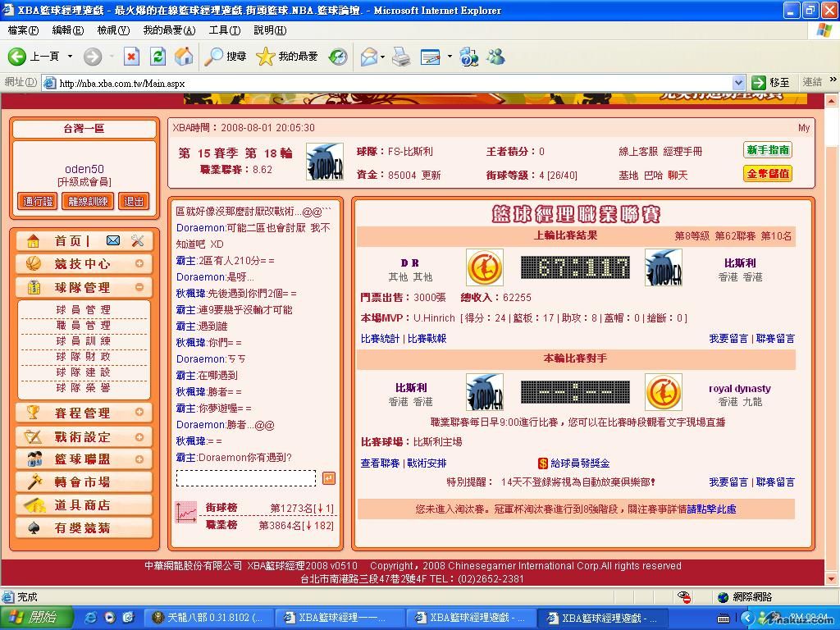
Task: Click the chat message input field
Action: (245, 478)
